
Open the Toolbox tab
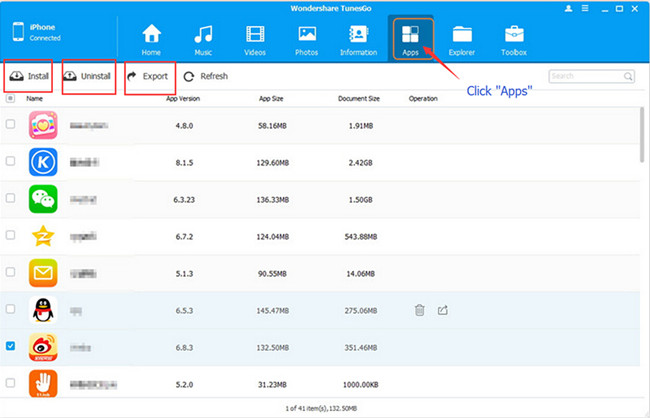click(514, 40)
